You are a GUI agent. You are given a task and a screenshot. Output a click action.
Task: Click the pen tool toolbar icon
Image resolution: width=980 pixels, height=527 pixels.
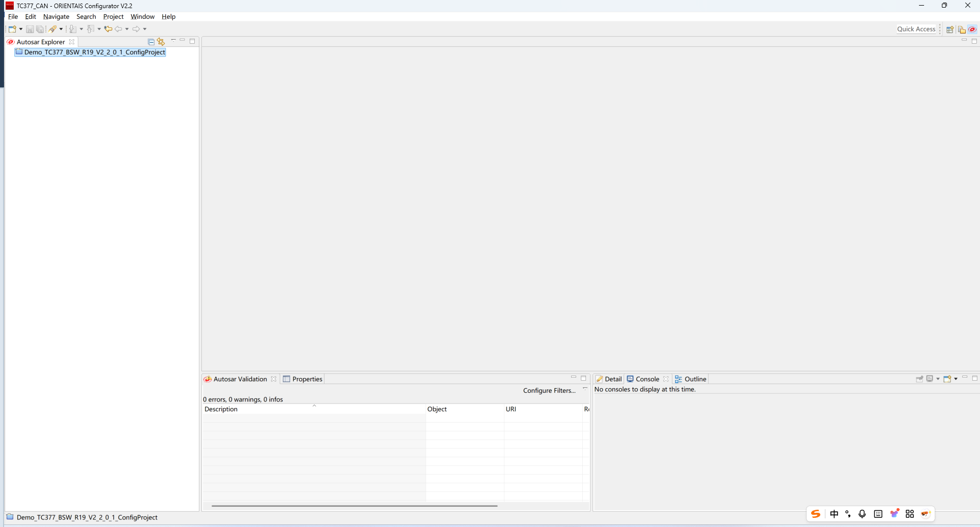(x=52, y=29)
